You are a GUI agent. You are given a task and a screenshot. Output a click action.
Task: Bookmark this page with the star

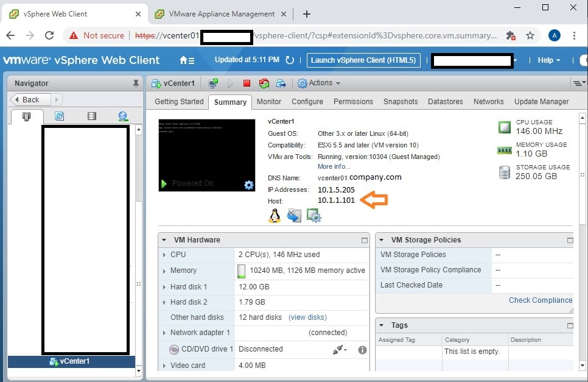coord(530,36)
